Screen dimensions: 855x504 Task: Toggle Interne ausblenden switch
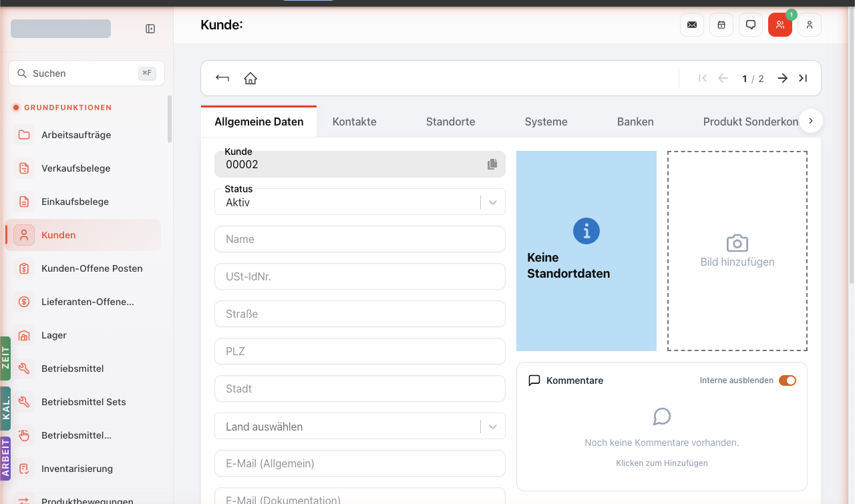pyautogui.click(x=788, y=381)
